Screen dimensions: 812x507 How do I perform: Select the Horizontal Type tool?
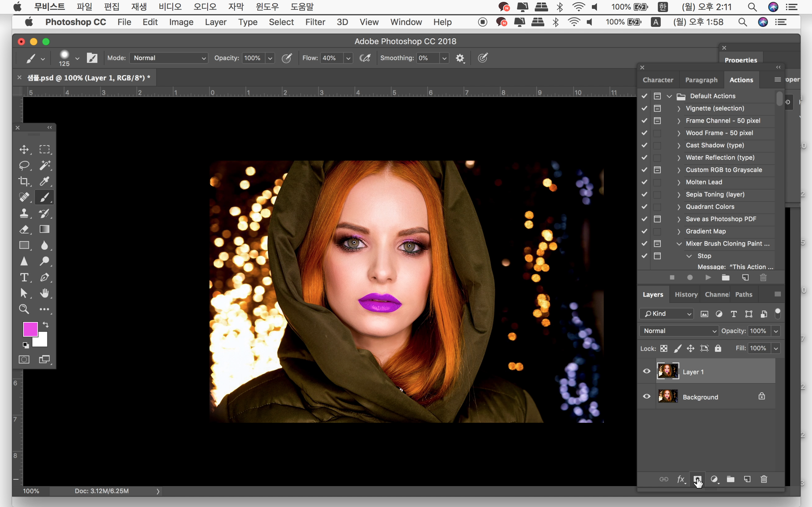[24, 277]
